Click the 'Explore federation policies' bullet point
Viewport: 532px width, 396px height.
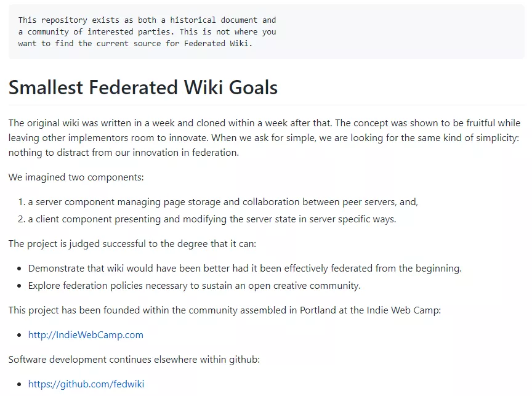[x=194, y=286]
